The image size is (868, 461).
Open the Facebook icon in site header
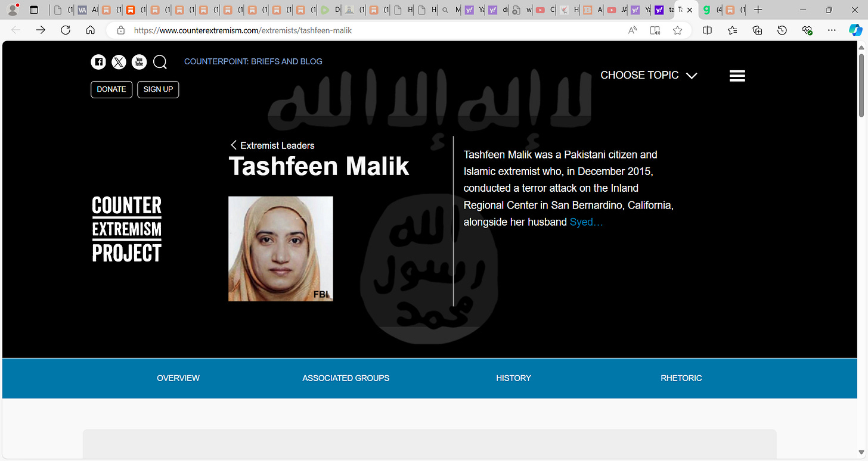tap(98, 62)
